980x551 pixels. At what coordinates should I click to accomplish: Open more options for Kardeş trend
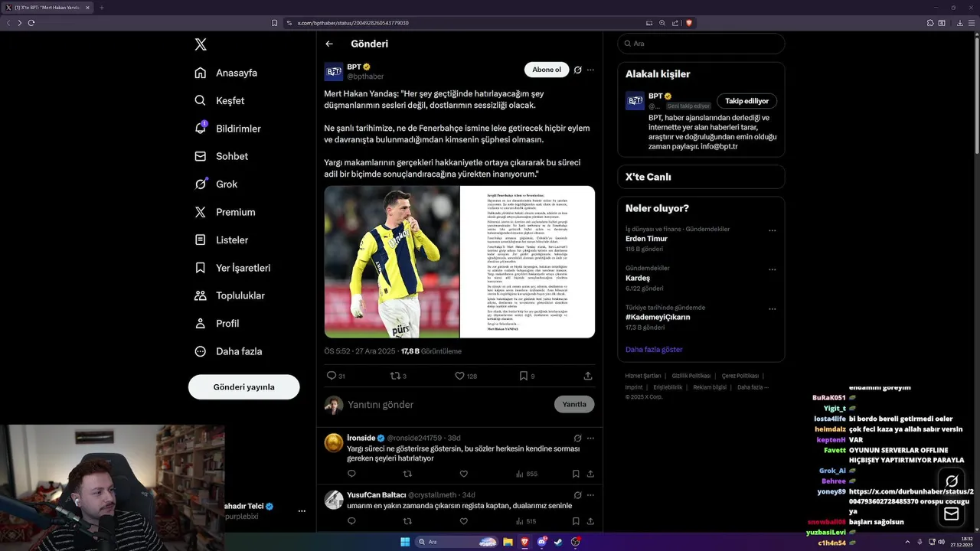click(x=772, y=269)
